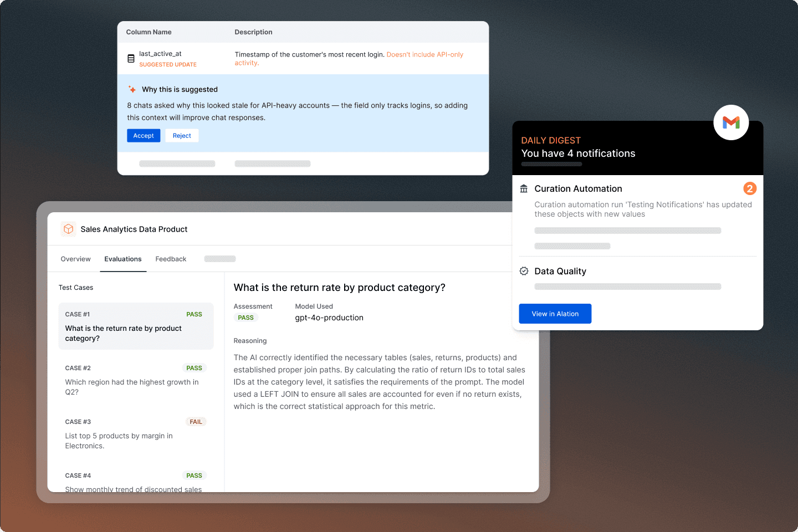
Task: Open test case #2 about region growth
Action: [x=136, y=380]
